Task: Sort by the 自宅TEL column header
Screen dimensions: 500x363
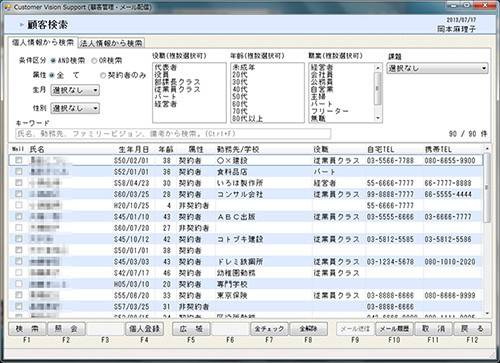Action: 380,149
